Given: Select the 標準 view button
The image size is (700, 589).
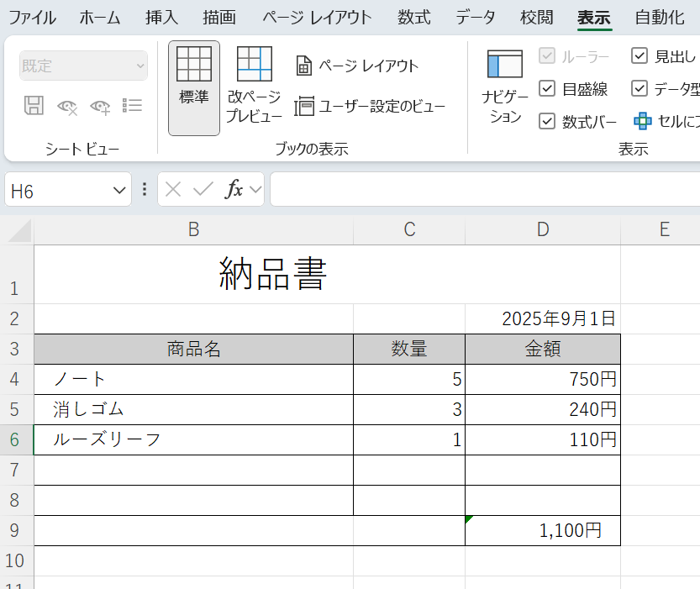Looking at the screenshot, I should (194, 88).
